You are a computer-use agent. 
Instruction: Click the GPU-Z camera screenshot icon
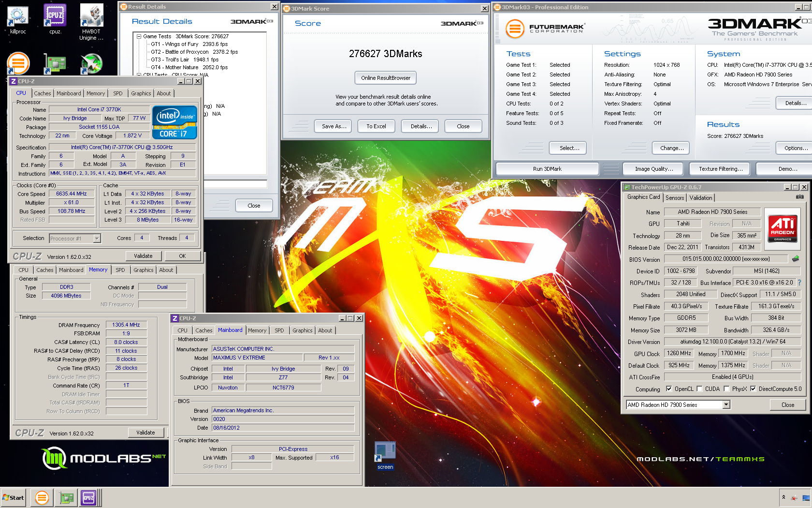(x=800, y=197)
